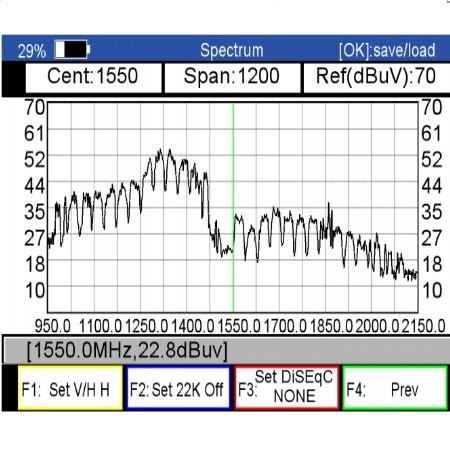Click the right axis 27 level label
The image size is (450, 450).
pos(432,238)
